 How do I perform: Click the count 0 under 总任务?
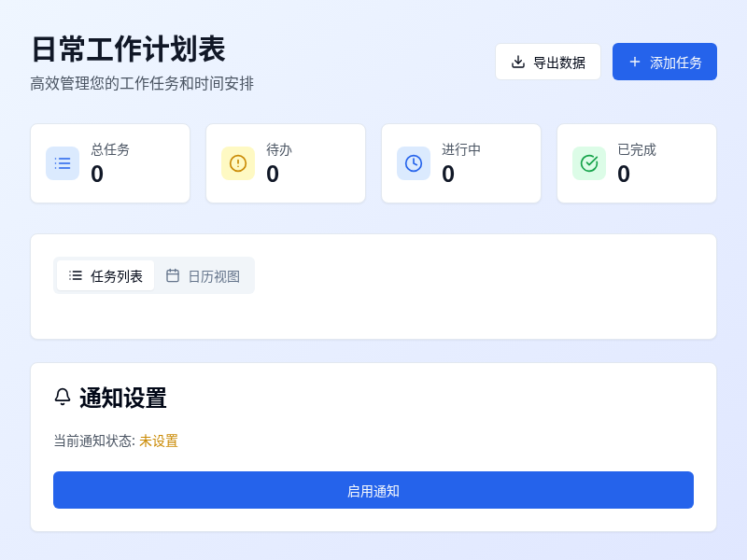(97, 174)
